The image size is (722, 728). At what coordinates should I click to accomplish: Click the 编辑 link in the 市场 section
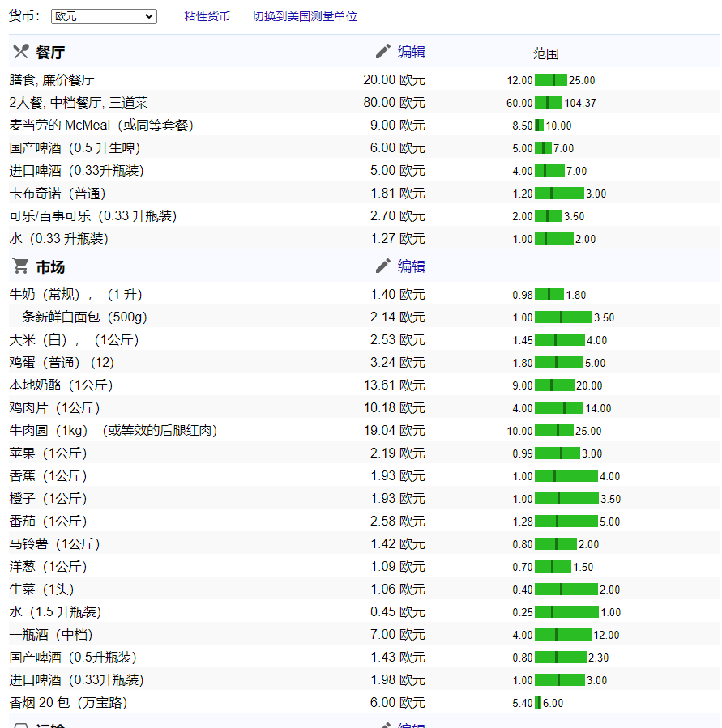coord(412,266)
